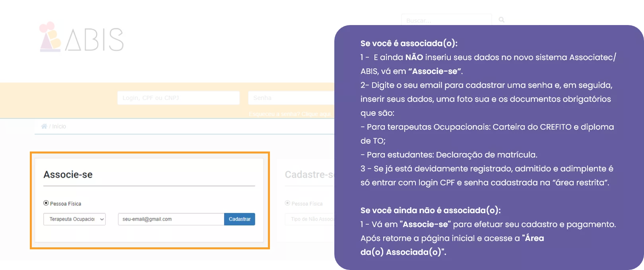Focus the Buscar search field
Viewport: 644px width, 270px height.
[x=446, y=20]
